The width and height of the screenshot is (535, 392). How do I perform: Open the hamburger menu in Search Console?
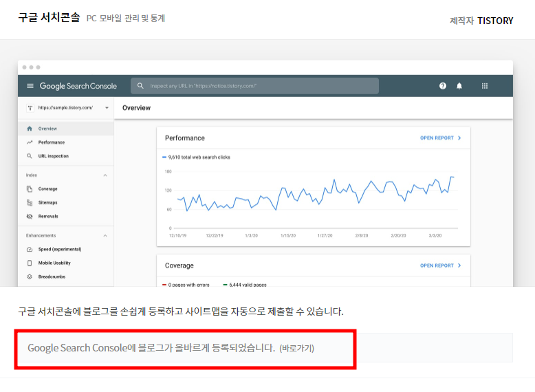coord(30,86)
